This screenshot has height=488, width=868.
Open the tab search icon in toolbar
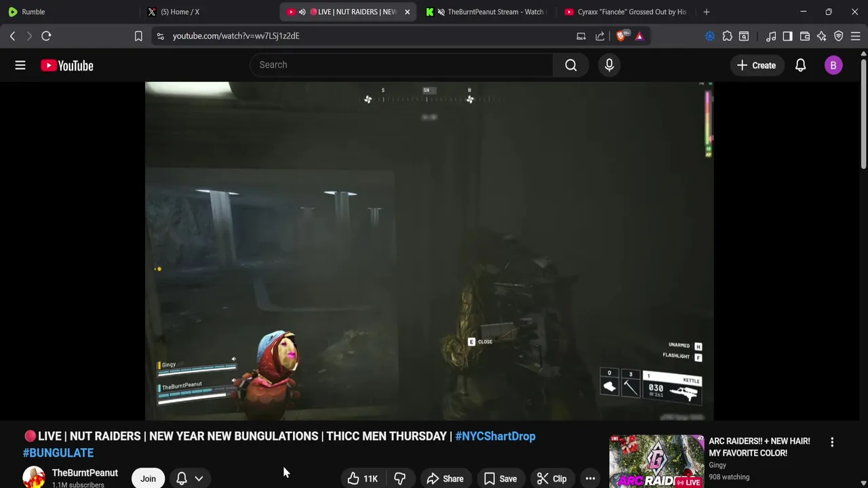click(x=744, y=36)
